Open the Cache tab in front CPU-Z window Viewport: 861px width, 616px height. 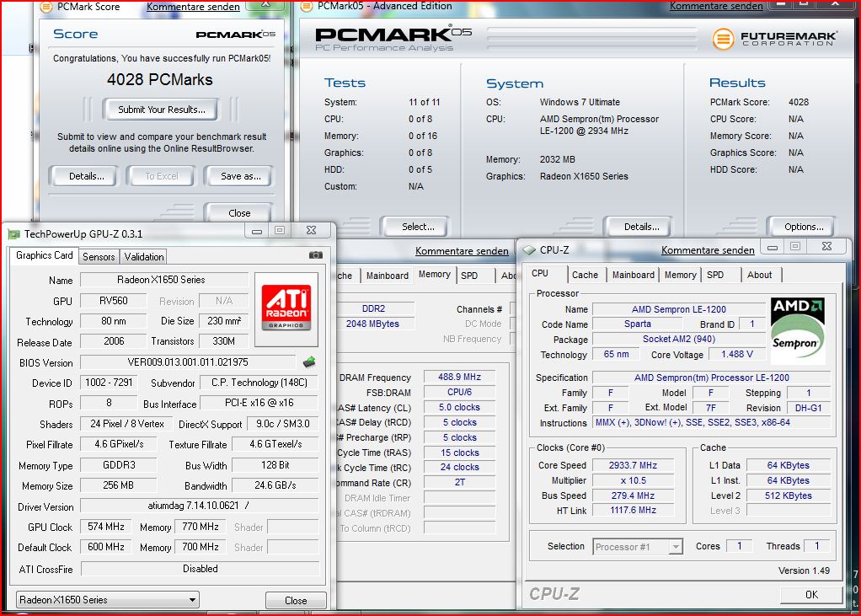pos(585,275)
